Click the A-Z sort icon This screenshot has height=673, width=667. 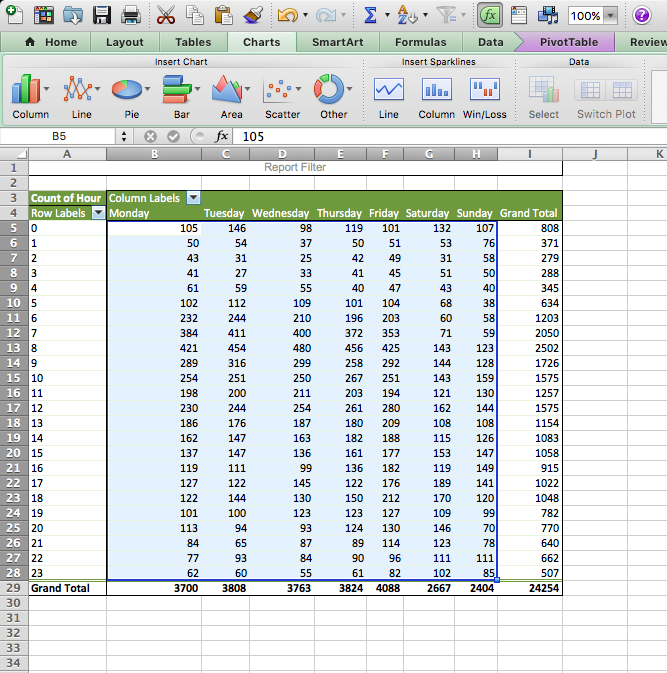coord(406,15)
